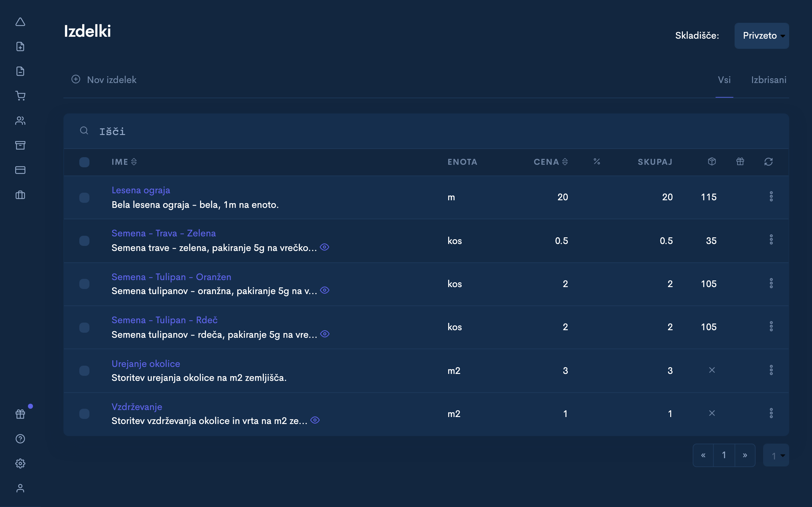
Task: Open three-dot menu for Urejanje okolice
Action: coord(771,370)
